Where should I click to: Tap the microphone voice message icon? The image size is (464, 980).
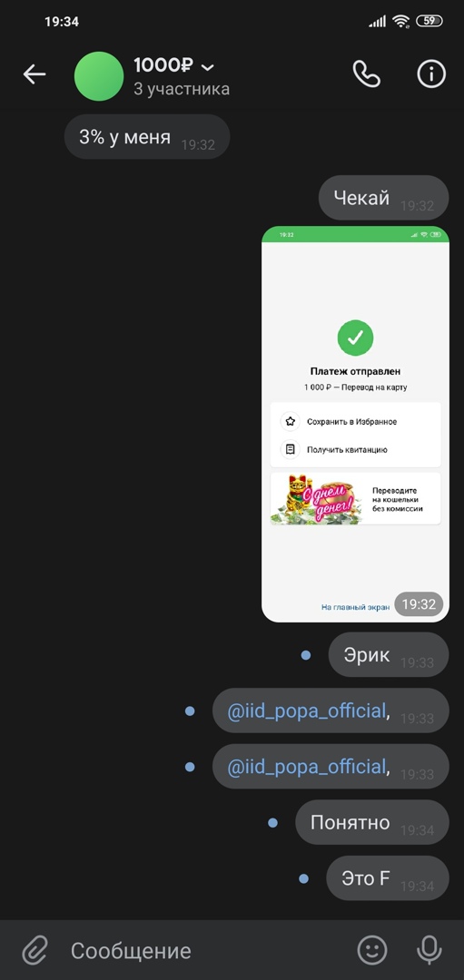click(x=429, y=950)
